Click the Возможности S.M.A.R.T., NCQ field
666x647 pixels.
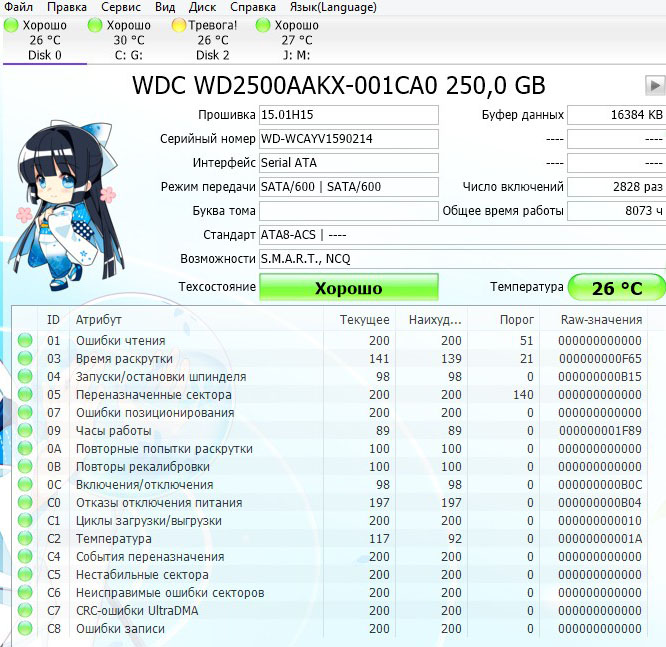tap(463, 259)
